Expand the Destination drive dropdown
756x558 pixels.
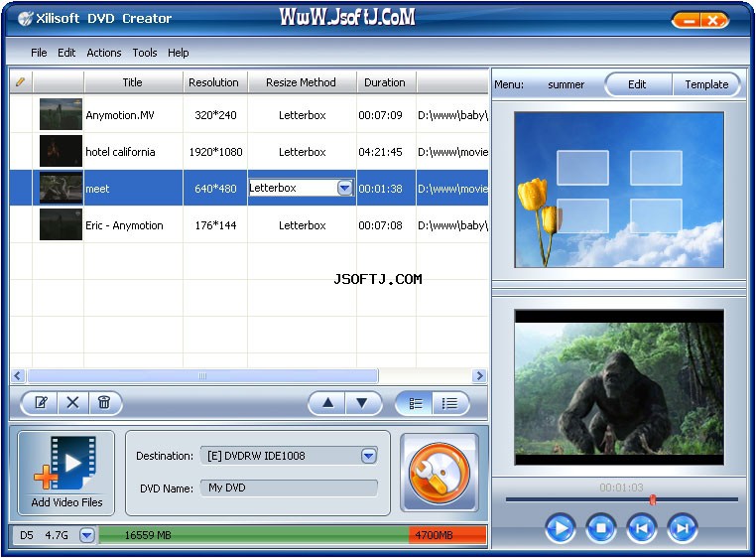[x=369, y=456]
